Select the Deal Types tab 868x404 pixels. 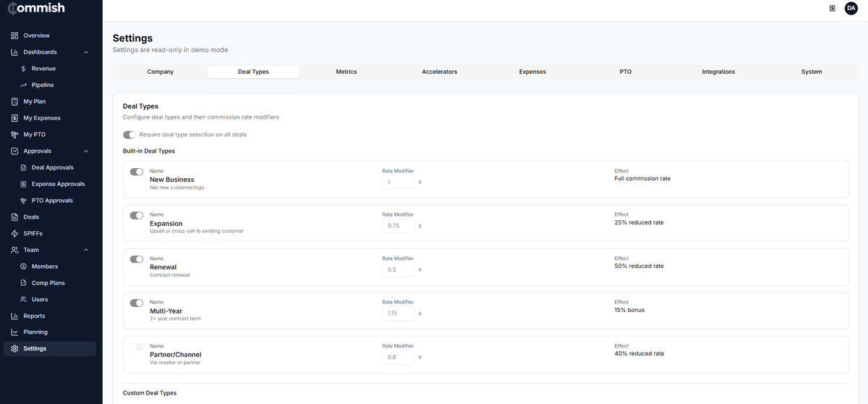tap(253, 72)
